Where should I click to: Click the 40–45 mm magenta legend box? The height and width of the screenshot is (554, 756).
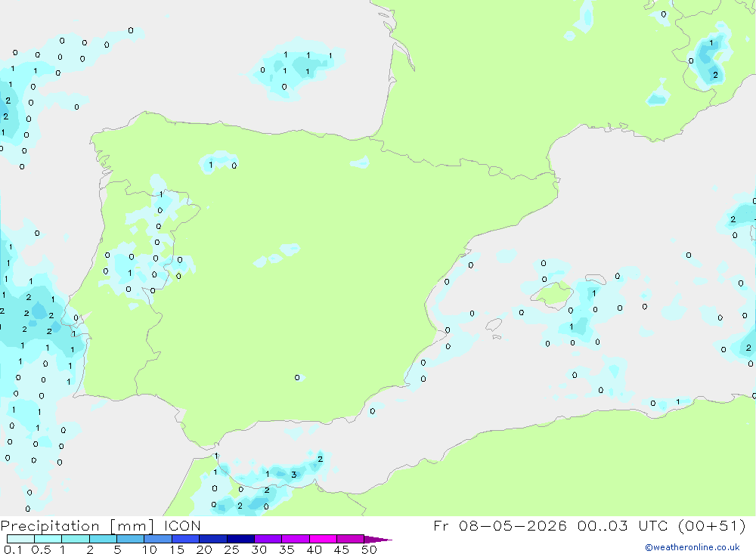pyautogui.click(x=323, y=539)
